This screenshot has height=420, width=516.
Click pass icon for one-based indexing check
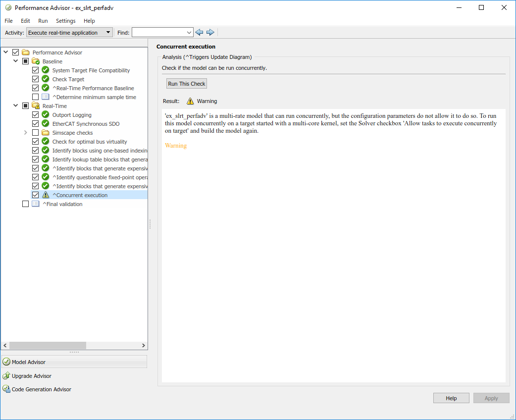[46, 150]
